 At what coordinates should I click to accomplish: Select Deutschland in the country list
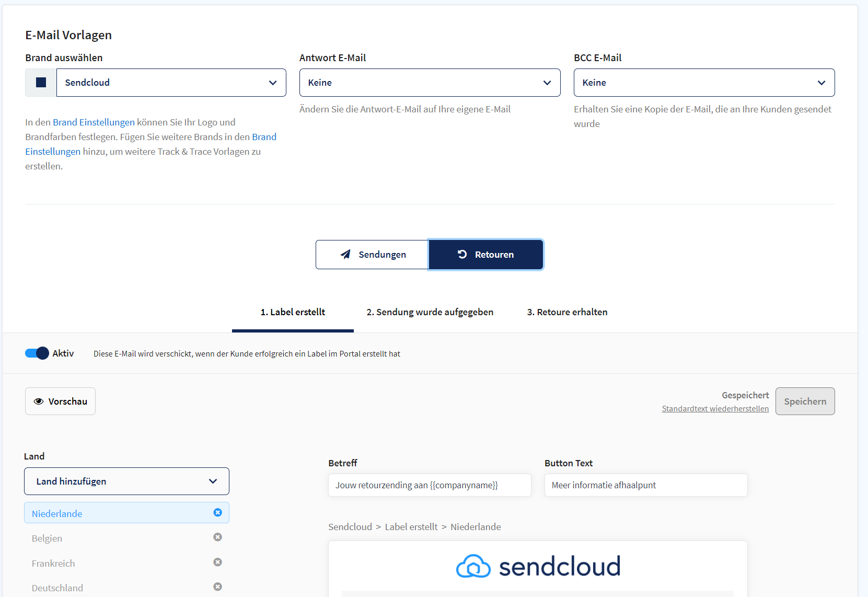(x=126, y=588)
